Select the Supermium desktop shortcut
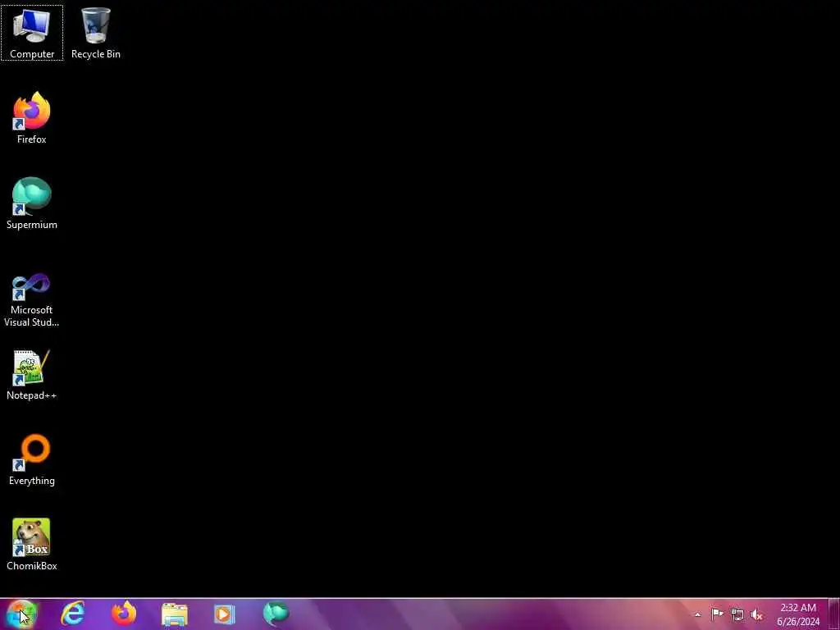 coord(32,203)
